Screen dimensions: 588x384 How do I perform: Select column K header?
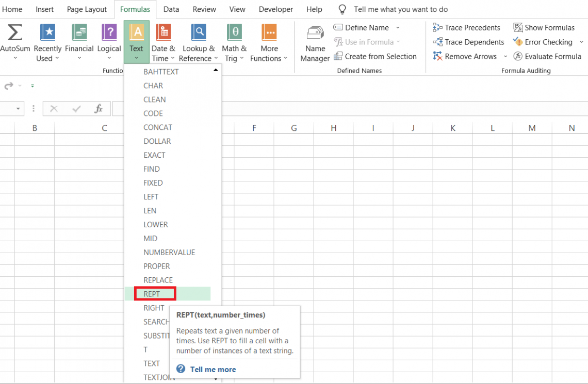point(453,128)
